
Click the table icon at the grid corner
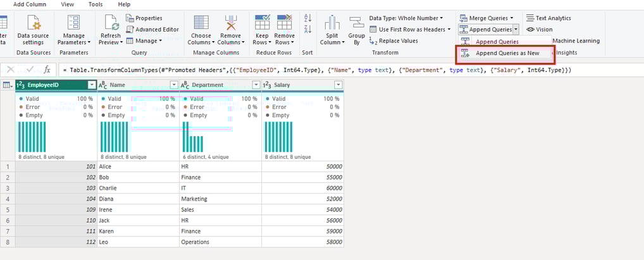[x=7, y=85]
